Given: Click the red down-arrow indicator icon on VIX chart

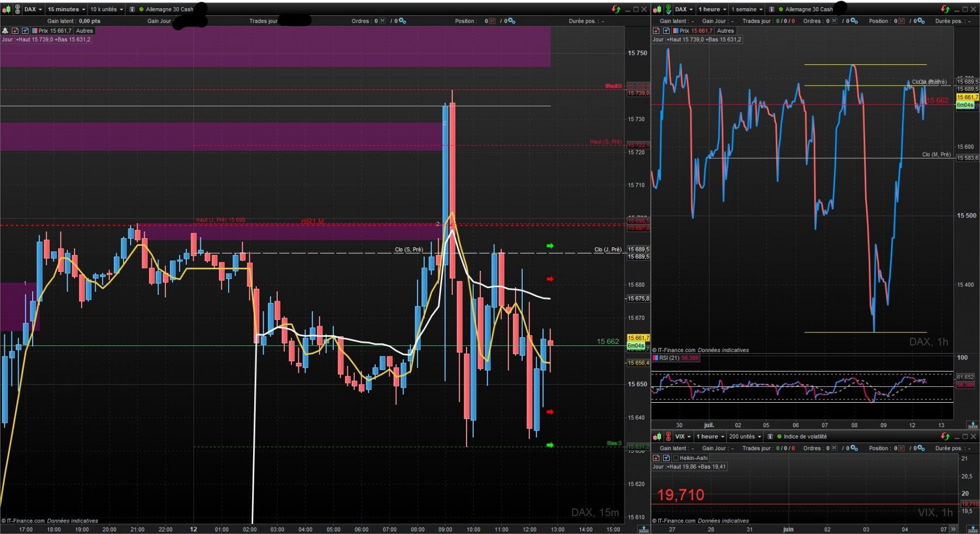Looking at the screenshot, I should tap(656, 458).
